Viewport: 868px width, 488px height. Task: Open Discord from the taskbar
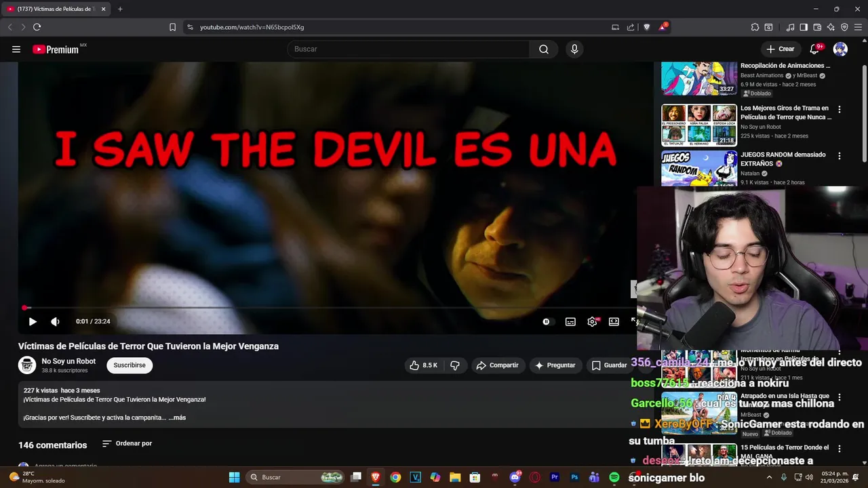515,477
